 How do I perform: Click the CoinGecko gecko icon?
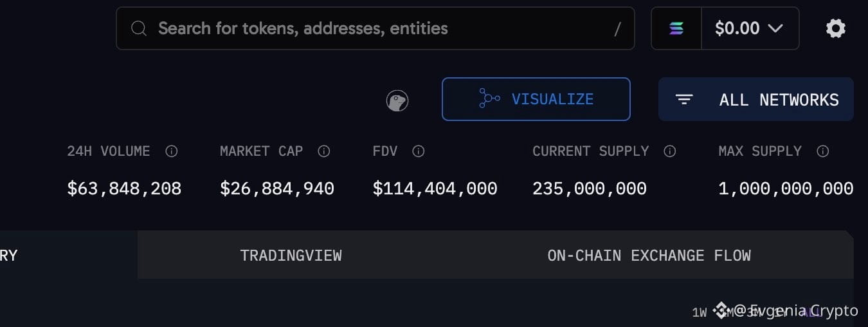coord(397,100)
